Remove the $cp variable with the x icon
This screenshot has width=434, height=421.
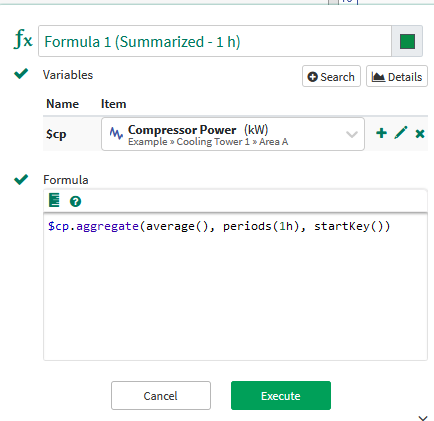[x=420, y=134]
